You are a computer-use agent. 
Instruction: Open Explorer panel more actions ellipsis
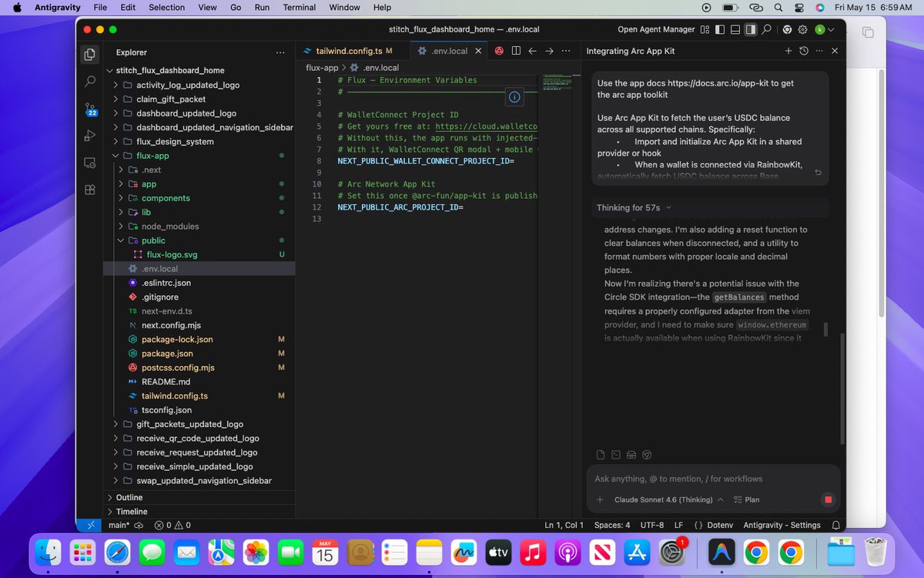pos(280,52)
